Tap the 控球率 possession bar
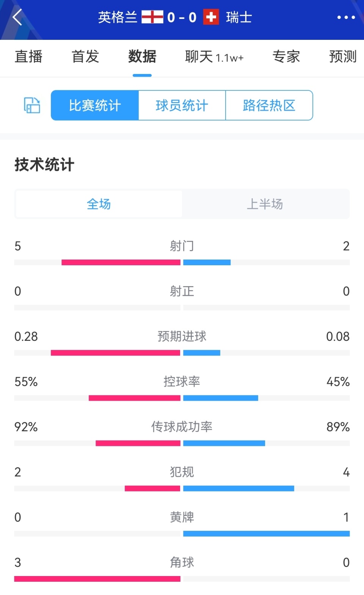The image size is (364, 595). point(182,398)
